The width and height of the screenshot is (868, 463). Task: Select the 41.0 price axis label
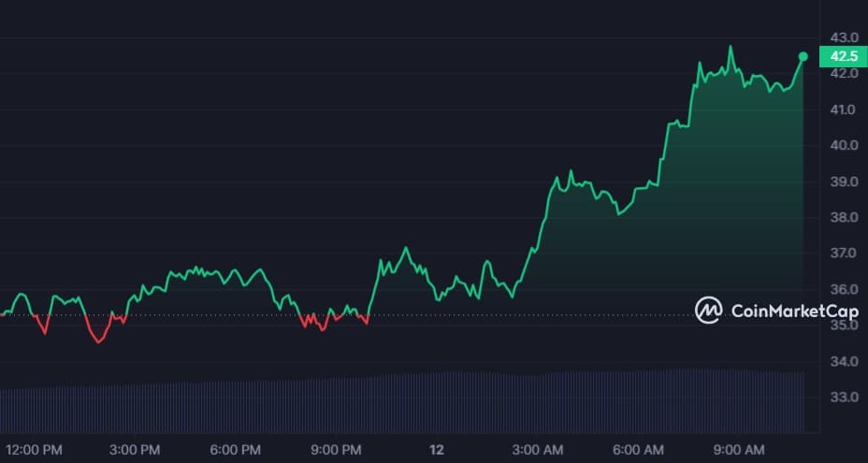[844, 109]
